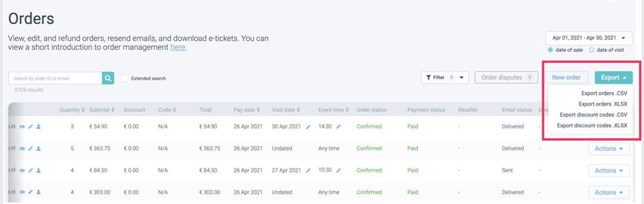The height and width of the screenshot is (204, 644).
Task: Click the pencil beside the 10:30 event time
Action: pos(338,171)
